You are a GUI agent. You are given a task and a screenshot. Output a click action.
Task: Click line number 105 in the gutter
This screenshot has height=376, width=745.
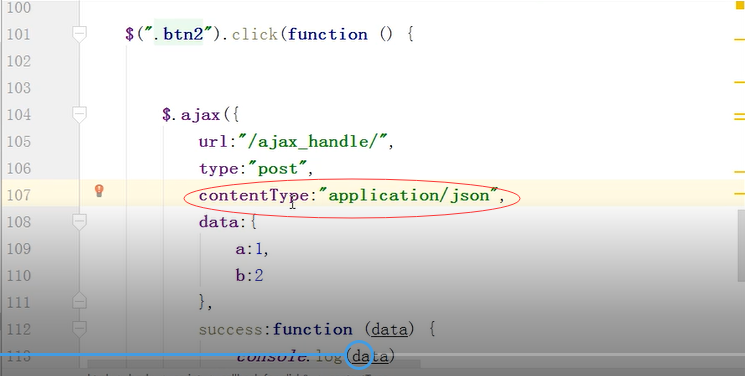pyautogui.click(x=19, y=142)
